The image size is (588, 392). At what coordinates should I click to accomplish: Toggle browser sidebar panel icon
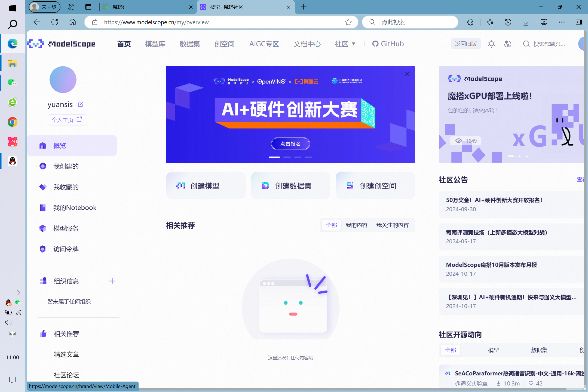579,22
